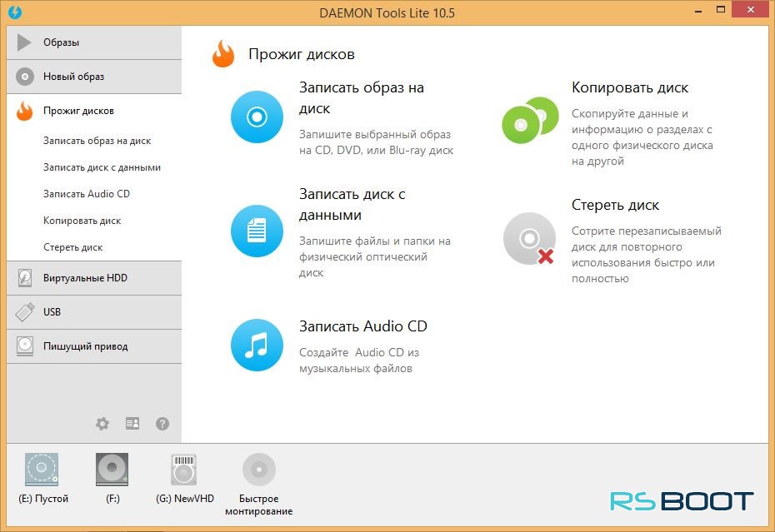Viewport: 775px width, 532px height.
Task: Choose Записать диск с данными in sidebar submenu
Action: 102,167
